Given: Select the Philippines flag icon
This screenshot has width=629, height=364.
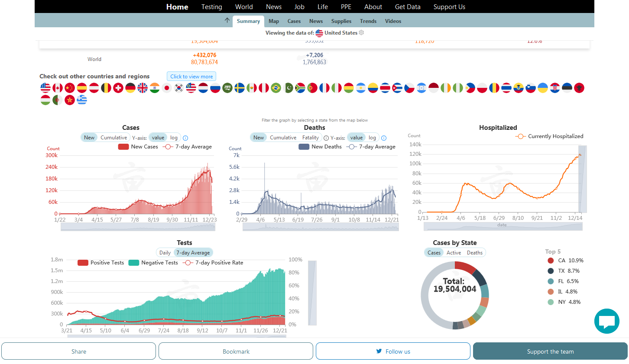Looking at the screenshot, I should [470, 88].
